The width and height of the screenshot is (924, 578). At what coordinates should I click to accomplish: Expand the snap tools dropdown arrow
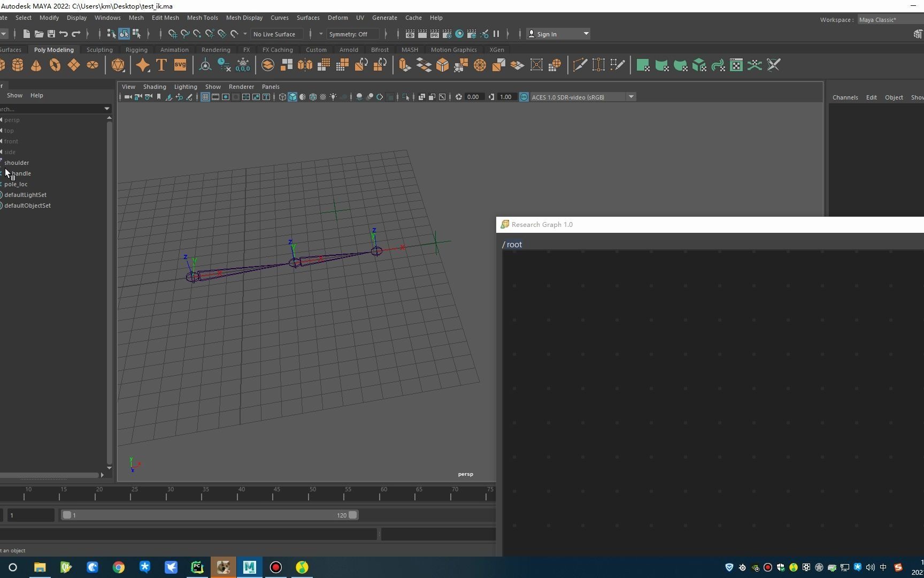pos(245,34)
